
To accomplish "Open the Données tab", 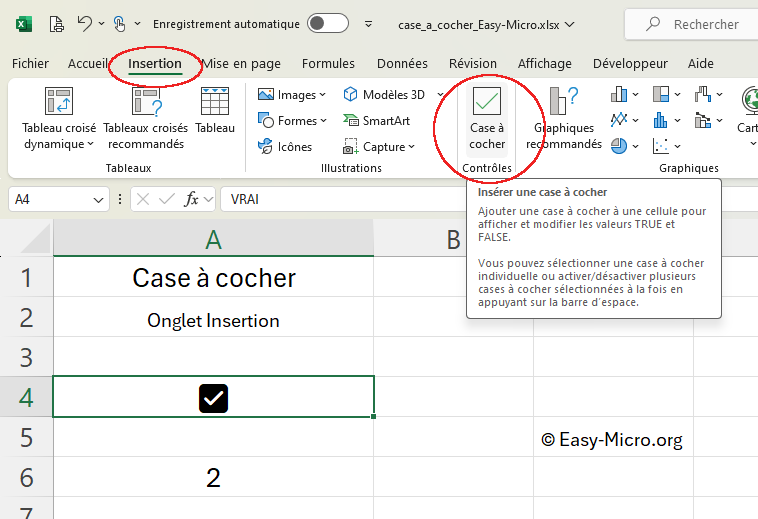I will click(402, 63).
